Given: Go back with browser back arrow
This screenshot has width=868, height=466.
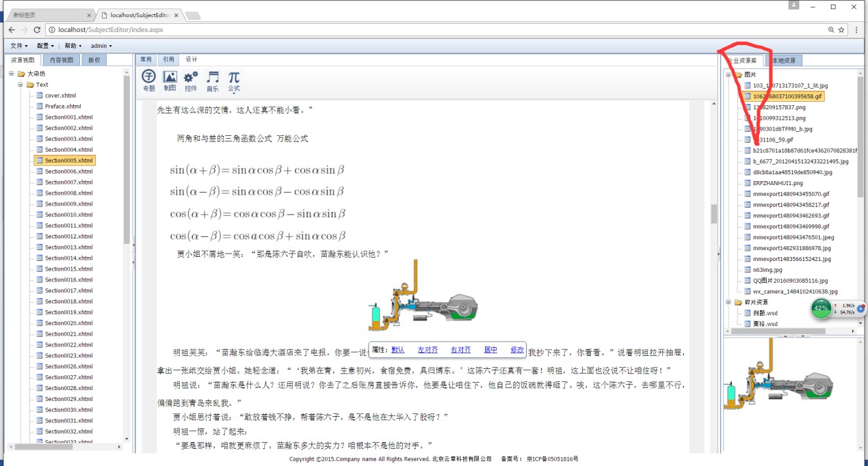Looking at the screenshot, I should [12, 30].
